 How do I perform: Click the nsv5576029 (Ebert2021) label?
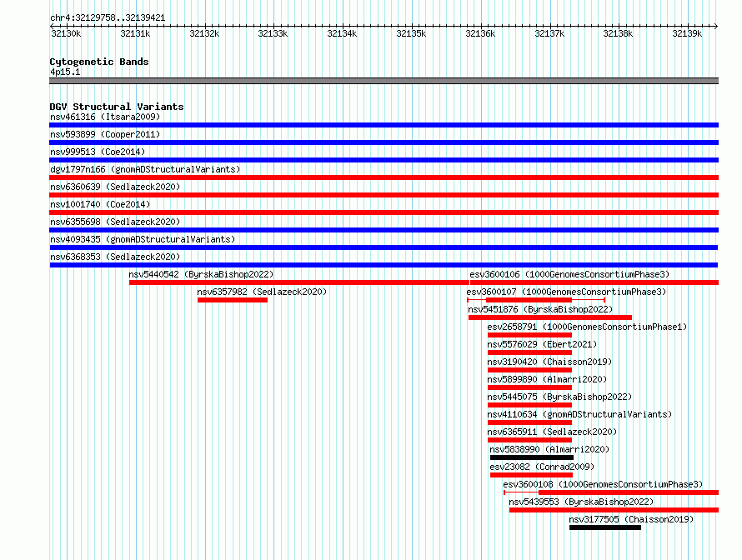click(x=542, y=344)
